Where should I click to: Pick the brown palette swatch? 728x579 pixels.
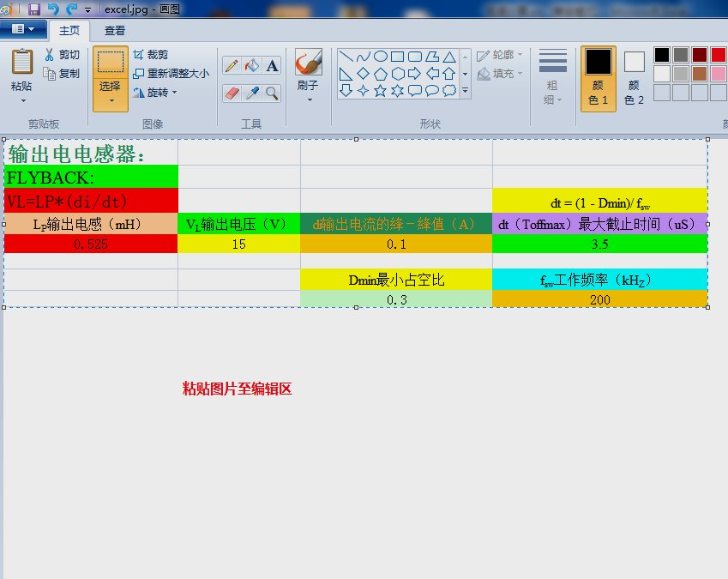pos(700,74)
